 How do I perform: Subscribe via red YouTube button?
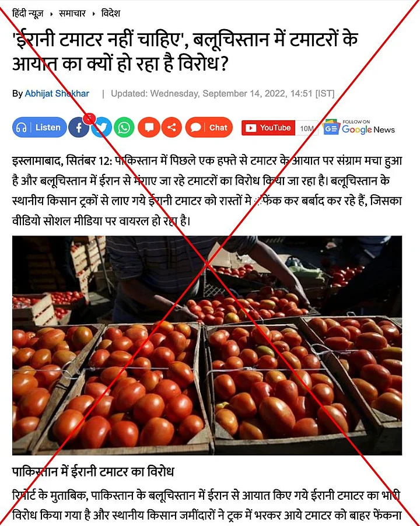coord(268,128)
